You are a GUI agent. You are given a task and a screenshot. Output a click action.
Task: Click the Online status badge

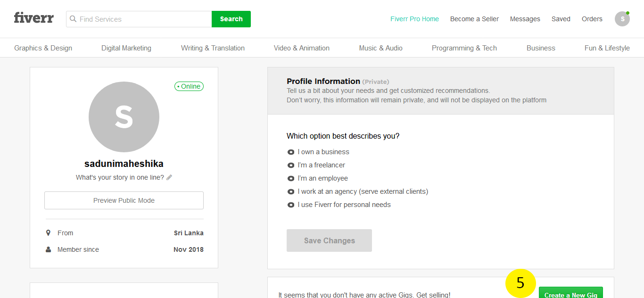pos(189,86)
